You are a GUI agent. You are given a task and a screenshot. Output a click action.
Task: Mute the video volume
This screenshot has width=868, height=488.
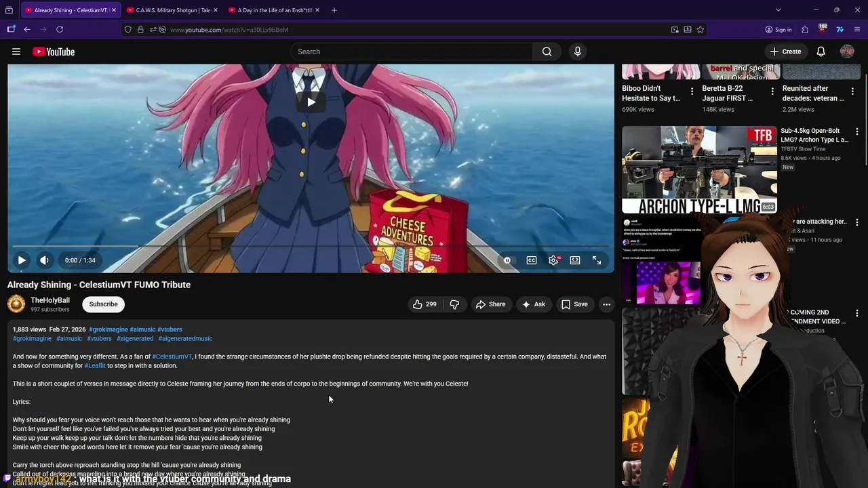(44, 260)
